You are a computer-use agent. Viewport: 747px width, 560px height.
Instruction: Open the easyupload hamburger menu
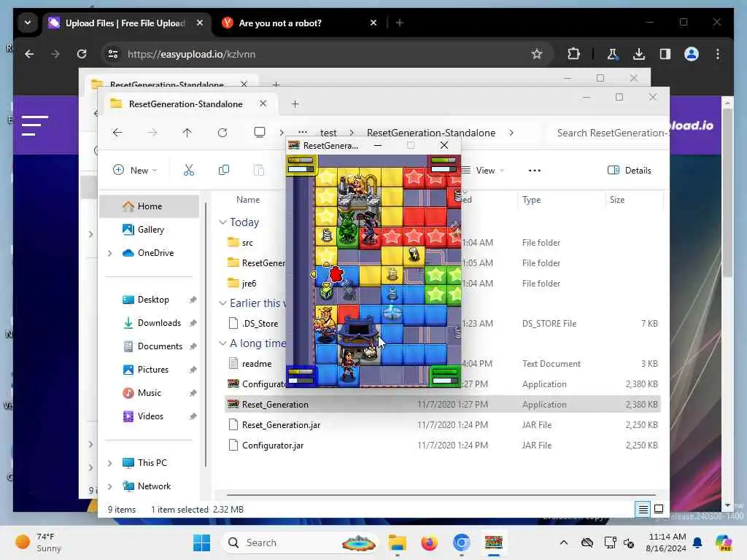coord(34,125)
